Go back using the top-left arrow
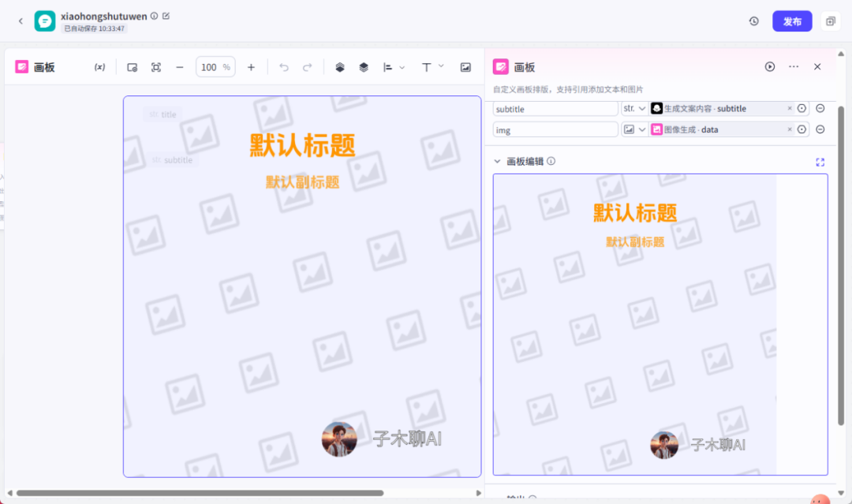Image resolution: width=852 pixels, height=504 pixels. click(21, 21)
